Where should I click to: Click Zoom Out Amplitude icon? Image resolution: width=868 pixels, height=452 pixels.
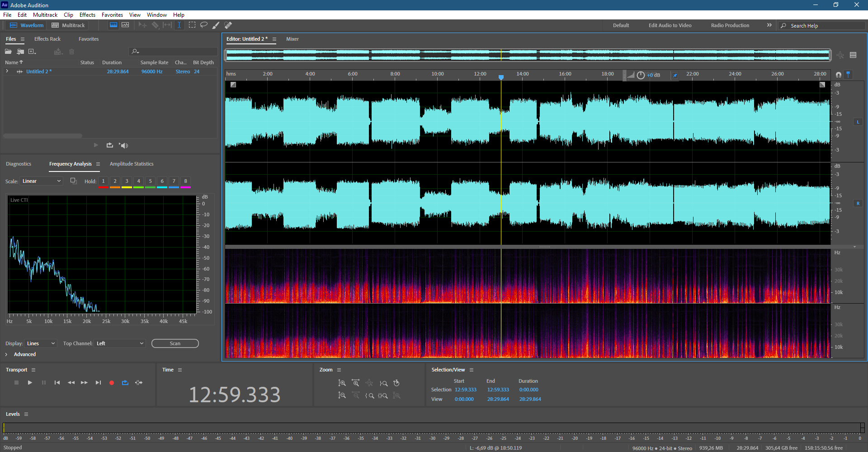coord(342,395)
